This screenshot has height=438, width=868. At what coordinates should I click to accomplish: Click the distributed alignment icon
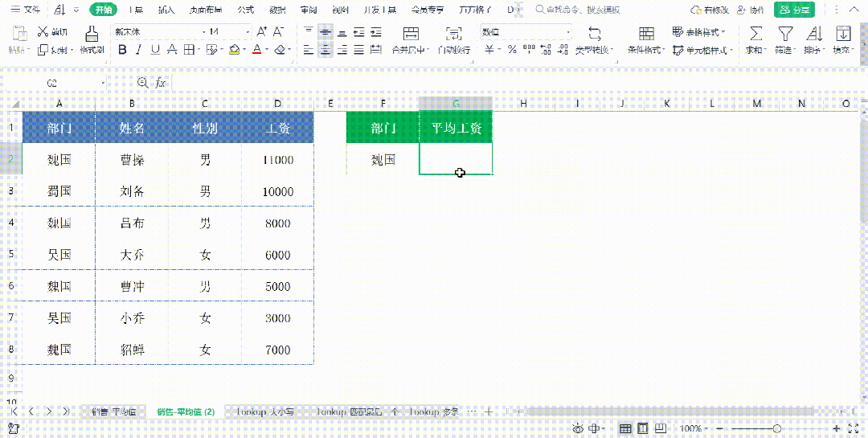click(376, 50)
